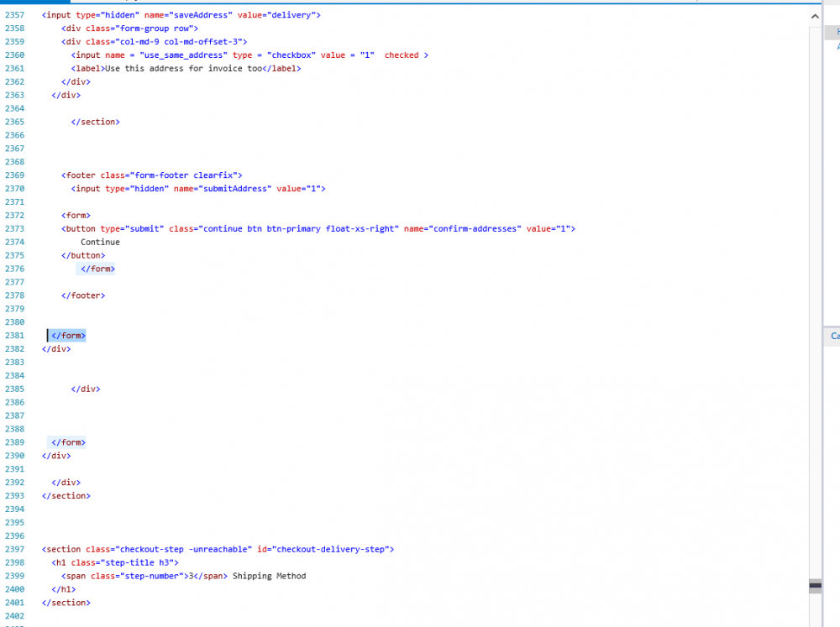Click the label text "Use this address for invoice too"
The image size is (840, 627).
(184, 69)
